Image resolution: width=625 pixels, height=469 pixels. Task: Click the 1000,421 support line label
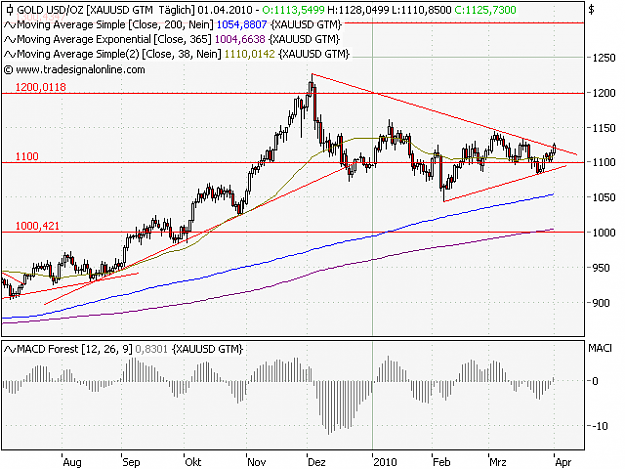(x=37, y=226)
